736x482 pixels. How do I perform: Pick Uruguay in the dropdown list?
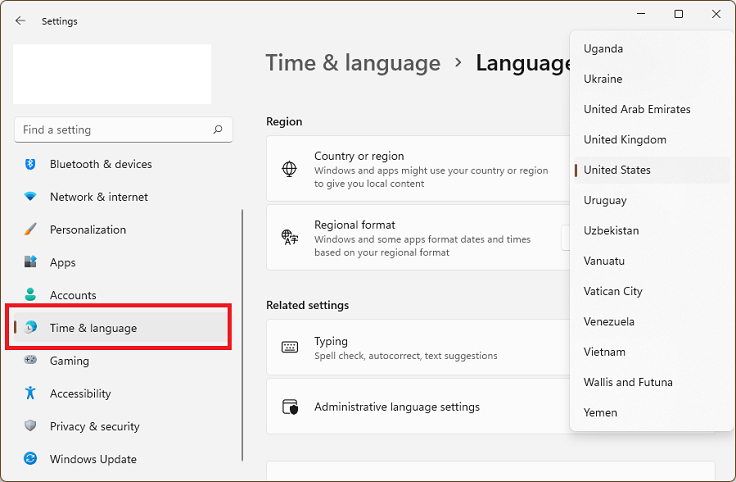click(x=652, y=200)
